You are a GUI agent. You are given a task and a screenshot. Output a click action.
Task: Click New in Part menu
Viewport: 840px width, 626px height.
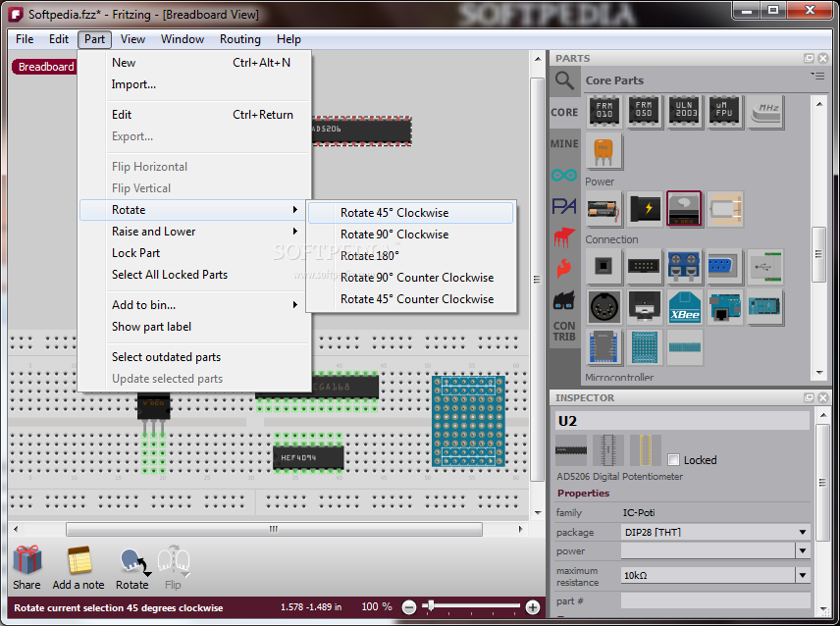point(195,63)
